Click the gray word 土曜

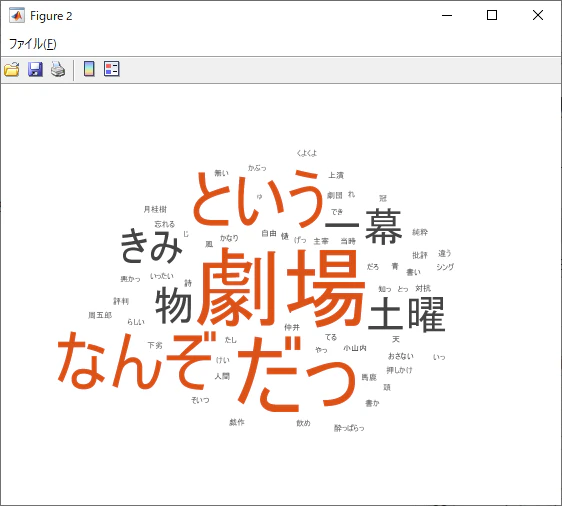point(406,314)
